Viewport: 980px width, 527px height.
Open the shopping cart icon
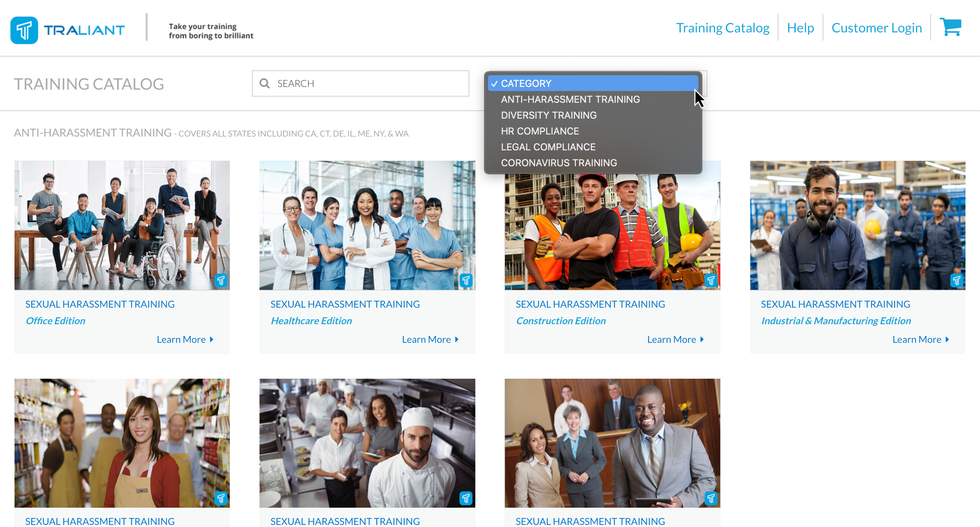point(950,27)
